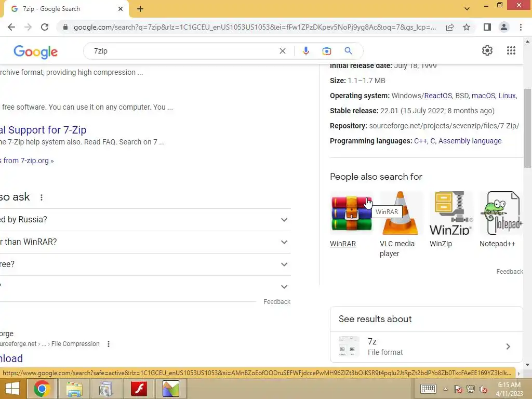This screenshot has height=399, width=532.
Task: Send Feedback on the knowledge panel
Action: [509, 271]
